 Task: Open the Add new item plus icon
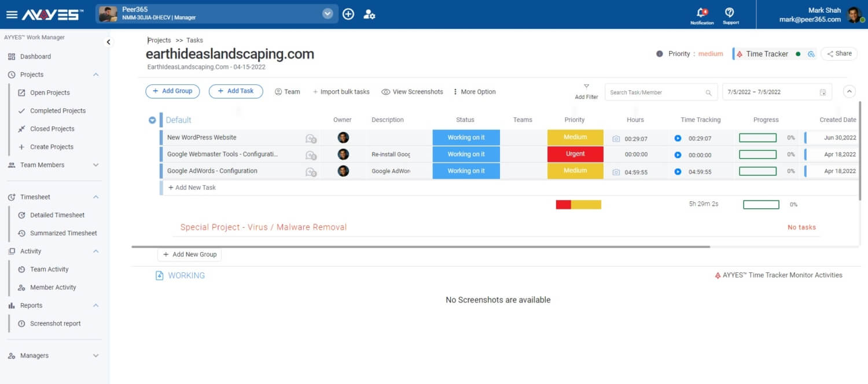(348, 13)
